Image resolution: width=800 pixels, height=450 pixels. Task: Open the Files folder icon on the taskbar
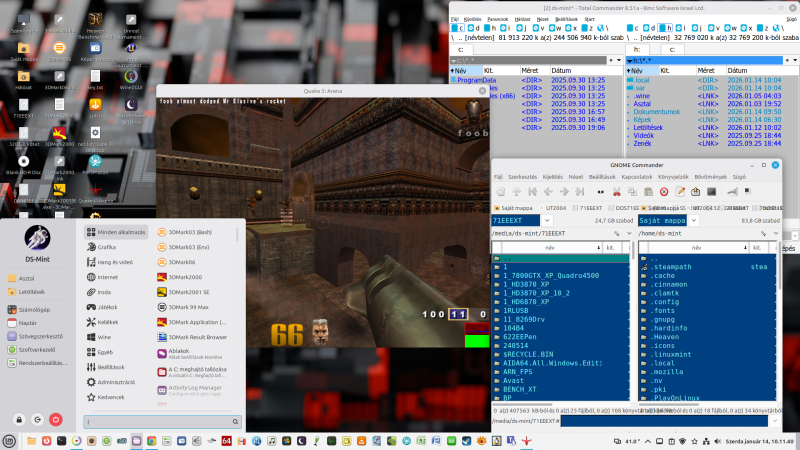(32, 441)
